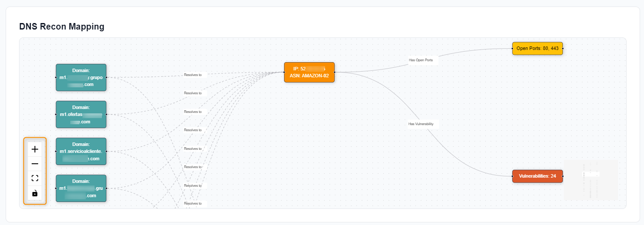Fit the graph to view

click(35, 178)
